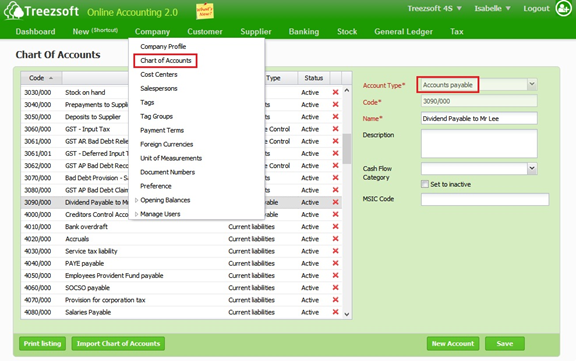The height and width of the screenshot is (361, 576).
Task: Select Company Profile menu entry
Action: [163, 47]
